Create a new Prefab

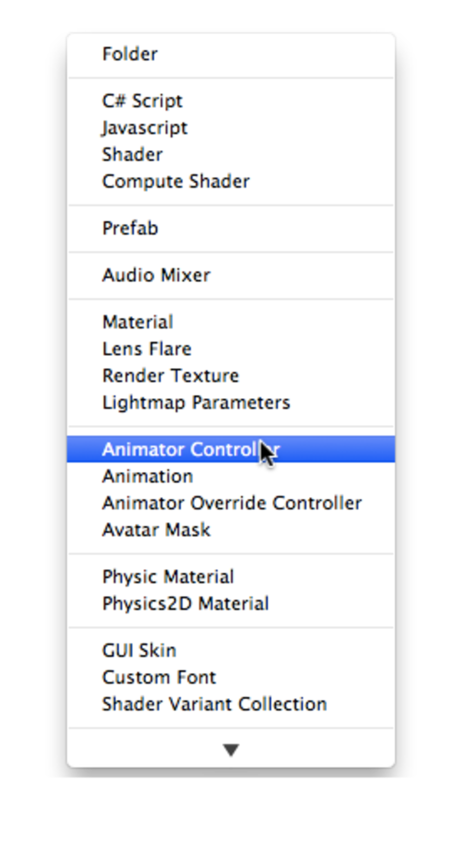[130, 228]
